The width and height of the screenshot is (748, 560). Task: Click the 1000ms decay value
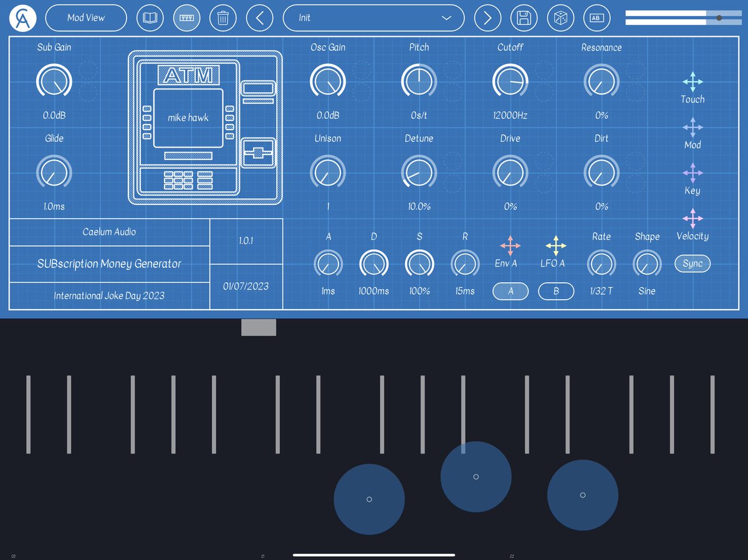click(x=373, y=291)
